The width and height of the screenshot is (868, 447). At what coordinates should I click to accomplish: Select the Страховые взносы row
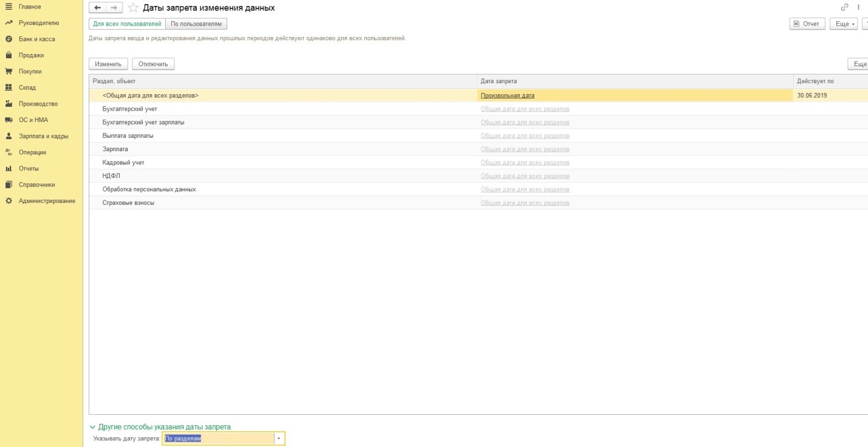pyautogui.click(x=479, y=202)
